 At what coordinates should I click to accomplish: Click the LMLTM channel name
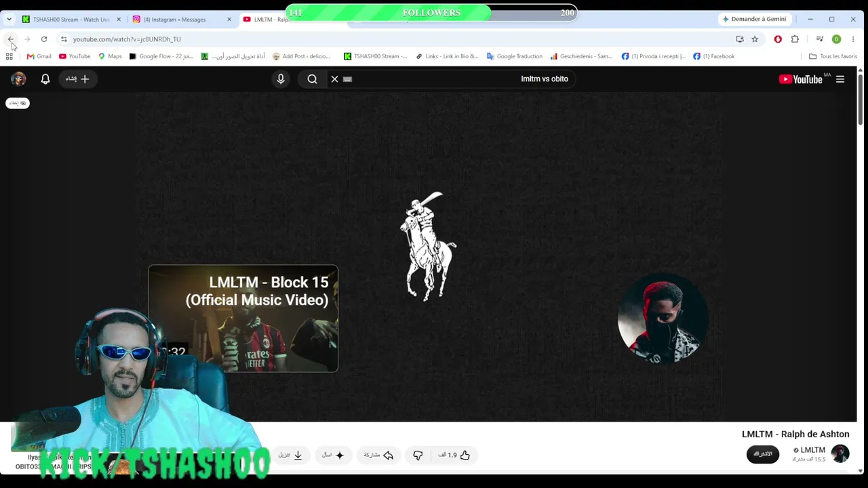pos(812,450)
